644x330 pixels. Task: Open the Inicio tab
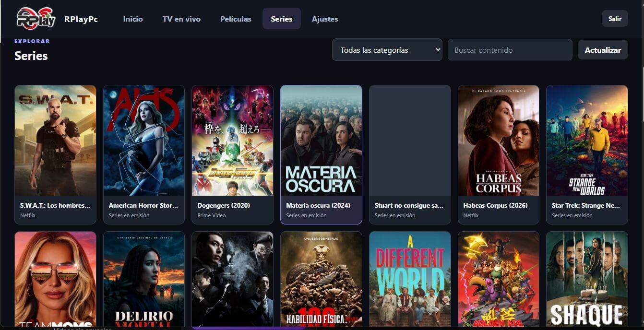tap(133, 19)
